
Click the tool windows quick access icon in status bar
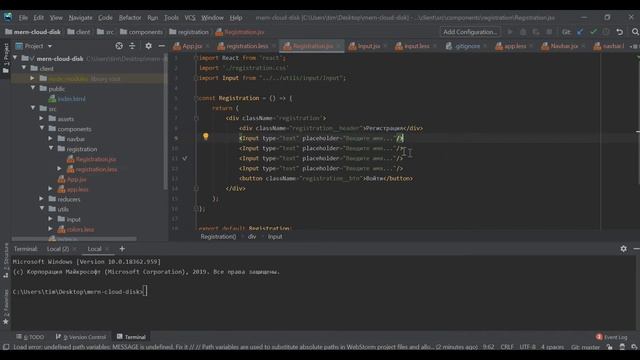point(6,347)
